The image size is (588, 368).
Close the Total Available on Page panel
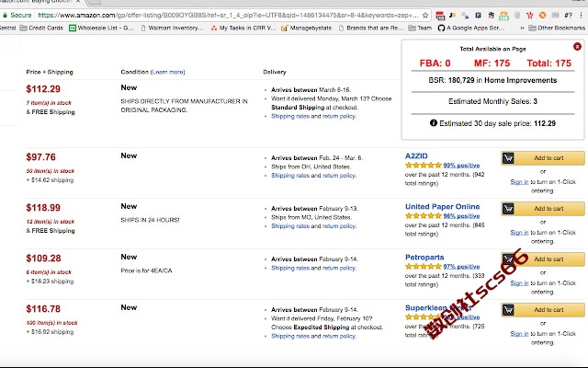click(x=577, y=47)
